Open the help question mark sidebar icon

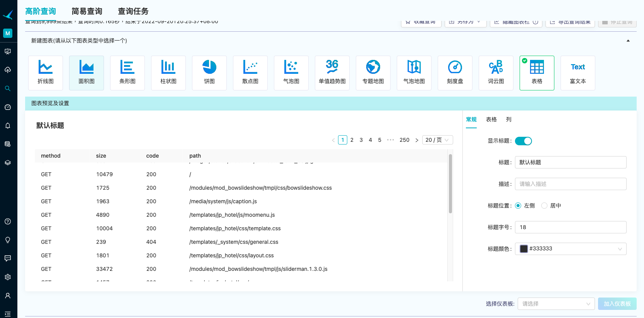pyautogui.click(x=8, y=221)
